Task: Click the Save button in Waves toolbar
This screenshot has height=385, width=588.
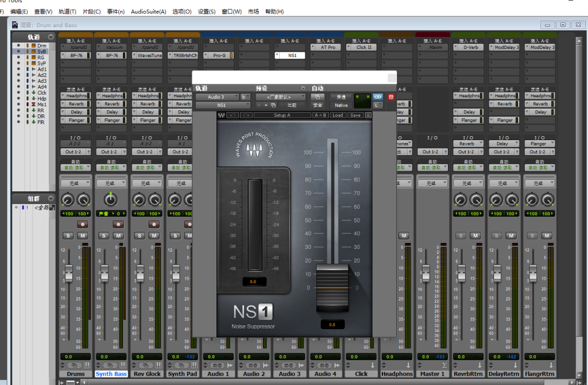Action: (355, 115)
